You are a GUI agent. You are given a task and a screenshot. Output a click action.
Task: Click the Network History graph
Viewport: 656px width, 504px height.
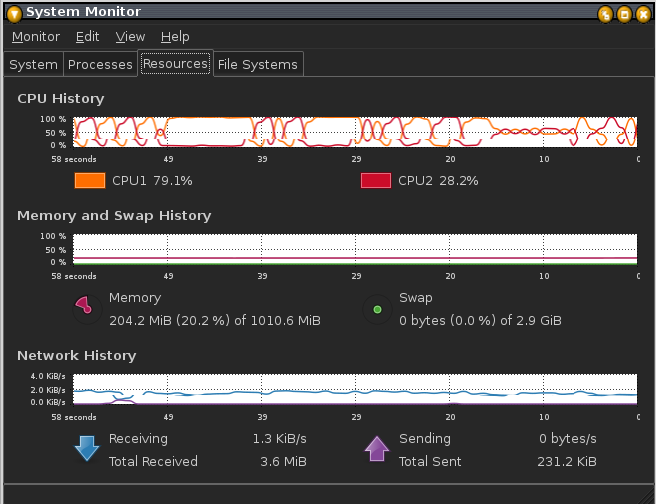[x=355, y=389]
